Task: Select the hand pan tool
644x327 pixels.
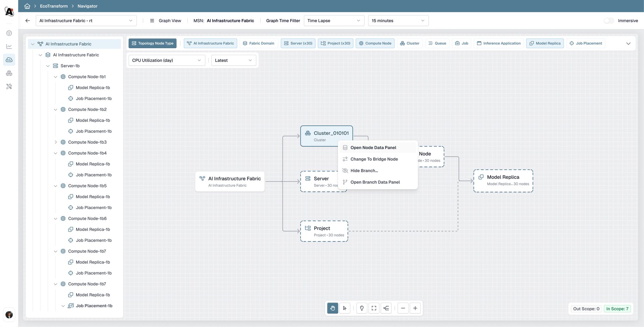Action: click(x=332, y=308)
